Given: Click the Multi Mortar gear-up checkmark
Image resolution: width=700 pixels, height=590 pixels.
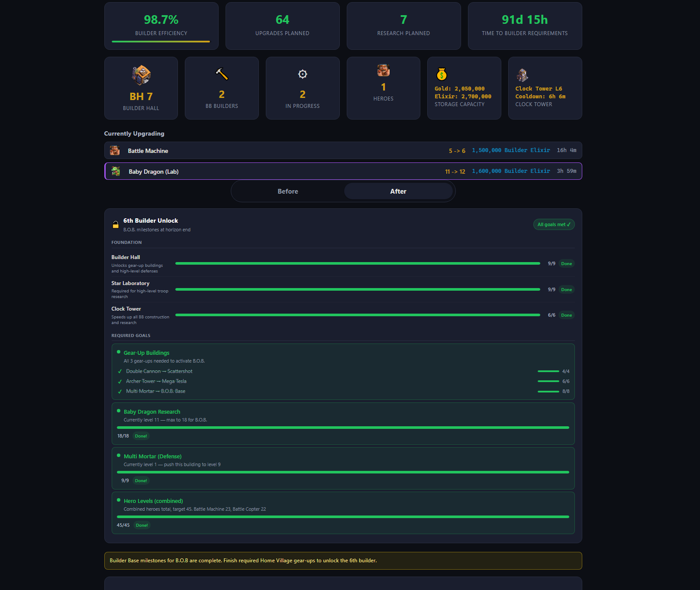Looking at the screenshot, I should (120, 392).
